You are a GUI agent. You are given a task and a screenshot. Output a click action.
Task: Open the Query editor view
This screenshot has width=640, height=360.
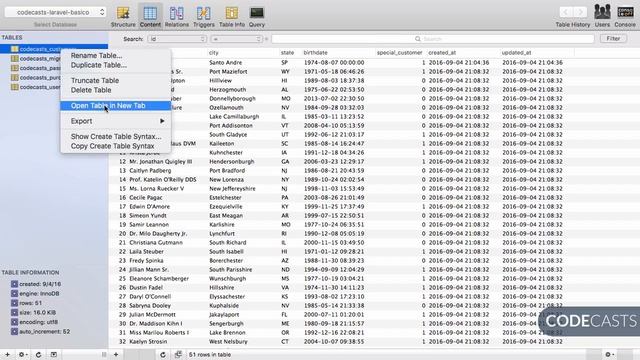coord(257,16)
